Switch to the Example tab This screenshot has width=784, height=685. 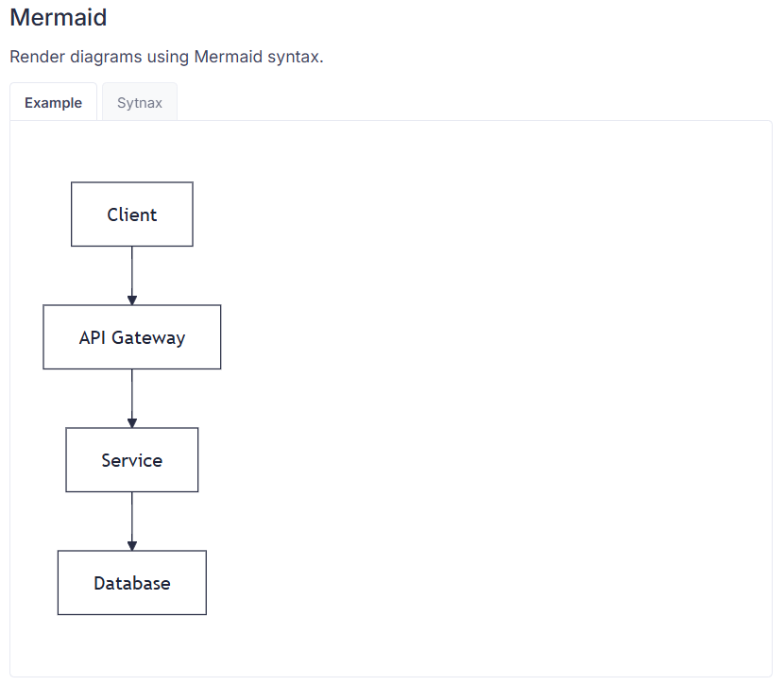(x=53, y=103)
